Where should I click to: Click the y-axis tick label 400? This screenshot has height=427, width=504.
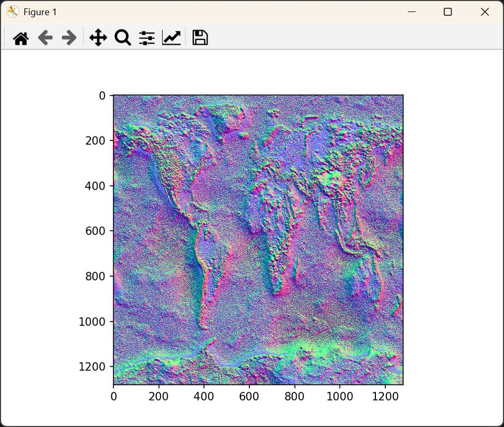[95, 186]
